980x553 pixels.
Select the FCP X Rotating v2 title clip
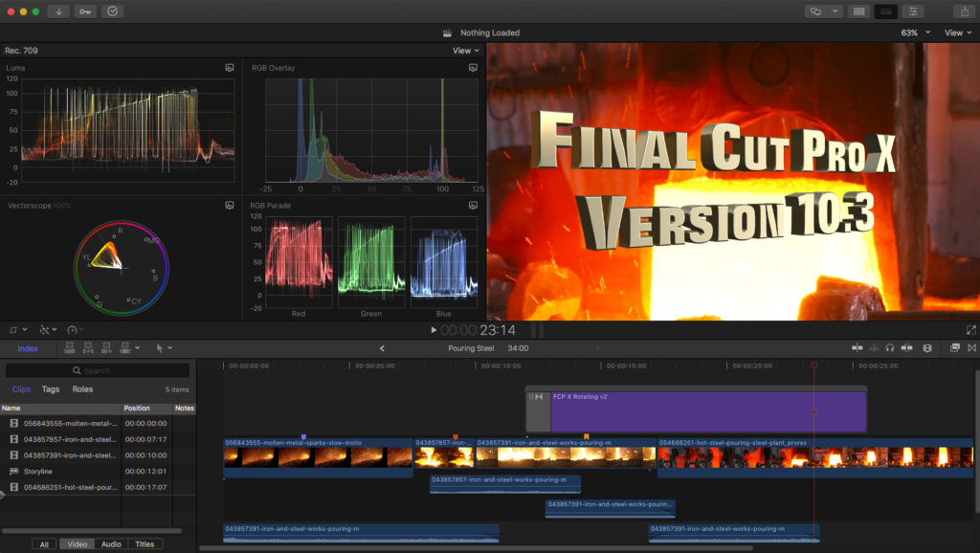pyautogui.click(x=709, y=410)
